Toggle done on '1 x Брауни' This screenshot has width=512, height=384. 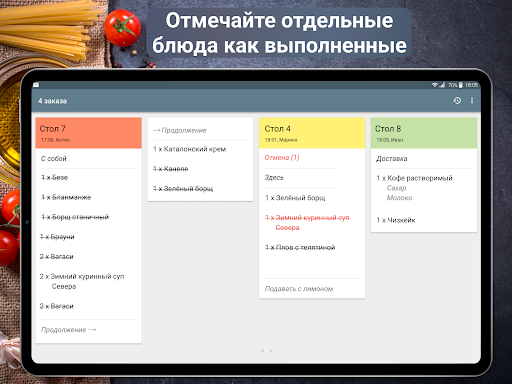click(57, 237)
